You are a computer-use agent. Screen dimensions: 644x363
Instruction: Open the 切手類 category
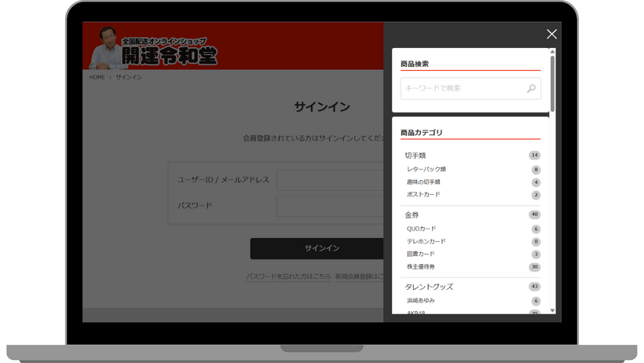point(415,156)
